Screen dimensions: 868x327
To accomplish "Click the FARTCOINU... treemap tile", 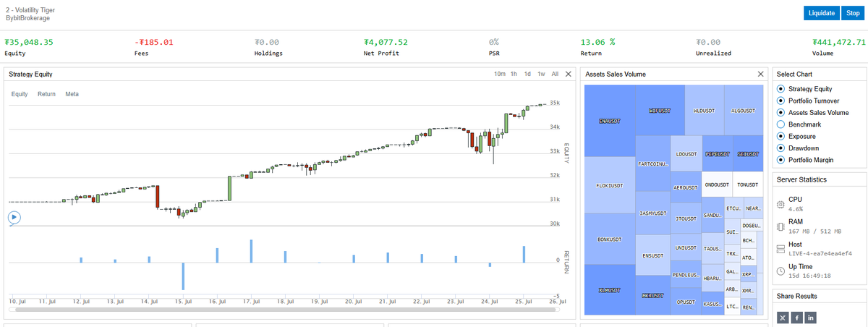I will pyautogui.click(x=653, y=164).
